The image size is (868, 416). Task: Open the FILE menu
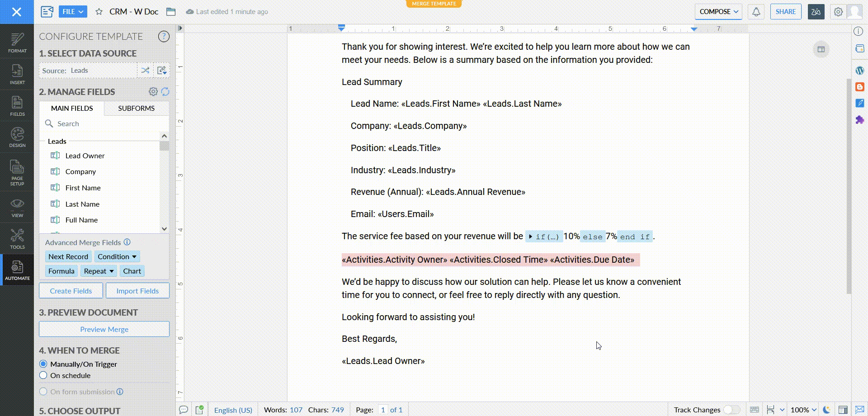[73, 12]
